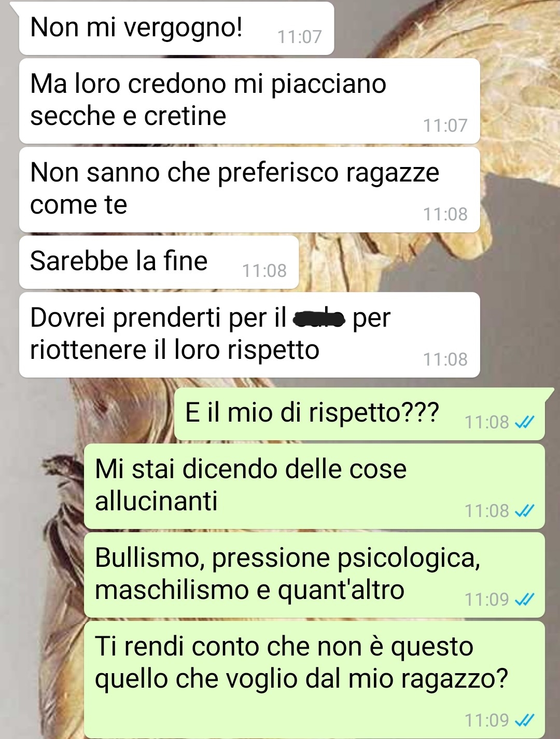
Task: Select 'Mi stai dicendo delle cose allucinanti'
Action: coord(314,486)
